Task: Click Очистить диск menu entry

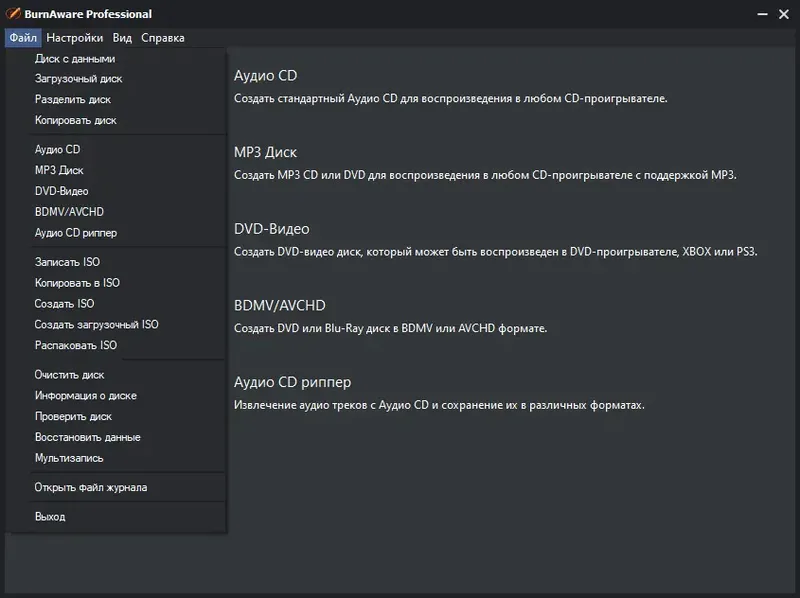Action: coord(70,375)
